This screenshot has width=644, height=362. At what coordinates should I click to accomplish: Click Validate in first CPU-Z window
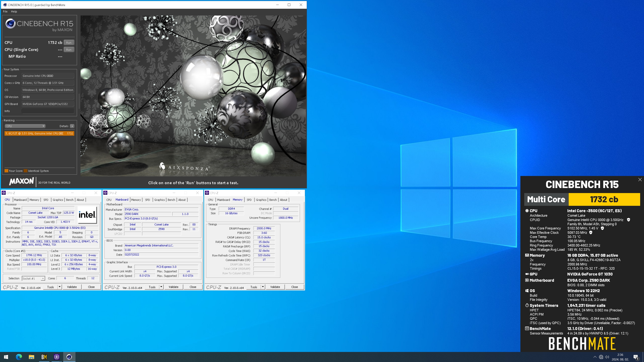tap(72, 287)
